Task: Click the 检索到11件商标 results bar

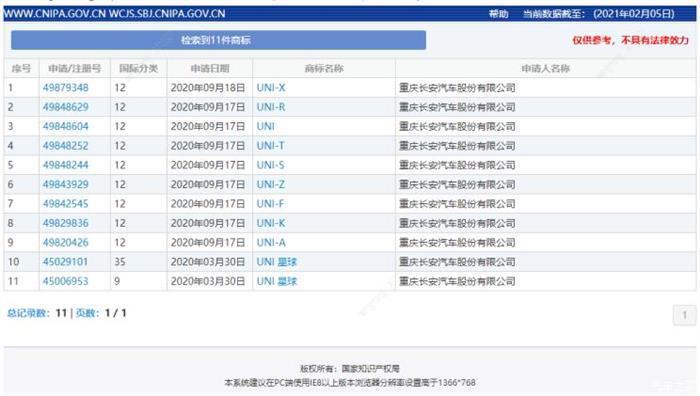Action: pos(218,40)
